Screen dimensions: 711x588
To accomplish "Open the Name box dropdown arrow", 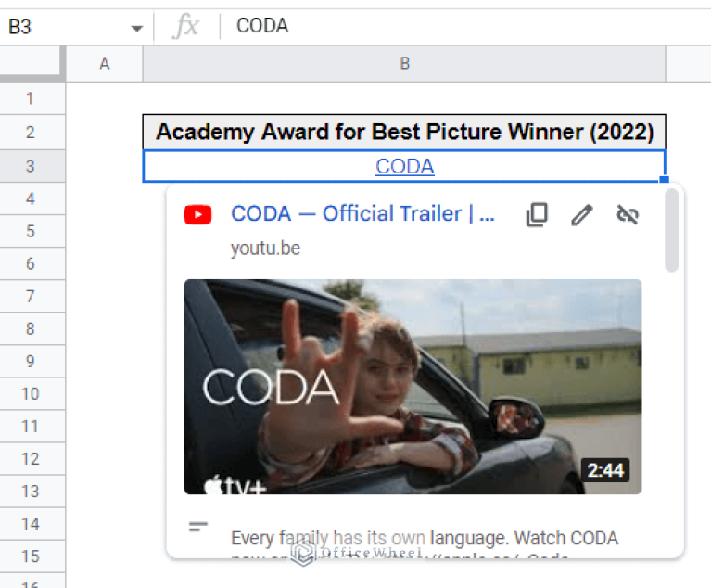I will 136,28.
